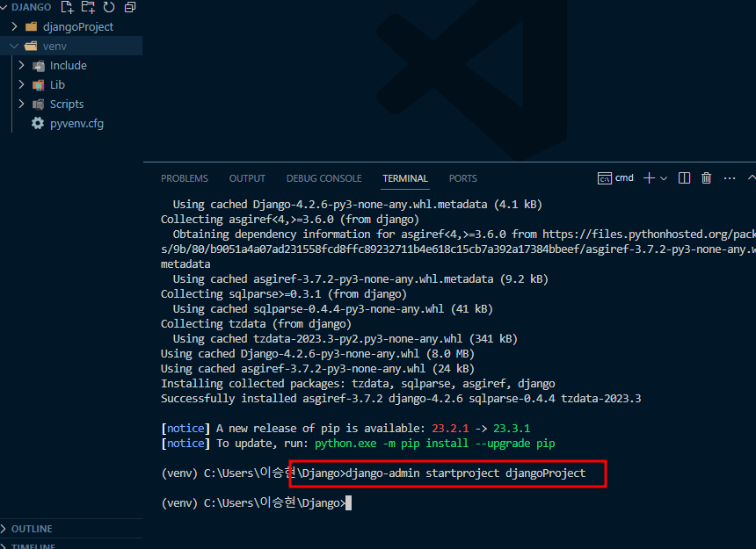Expand the djangoProject folder chevron
This screenshot has height=549, width=756.
14,26
